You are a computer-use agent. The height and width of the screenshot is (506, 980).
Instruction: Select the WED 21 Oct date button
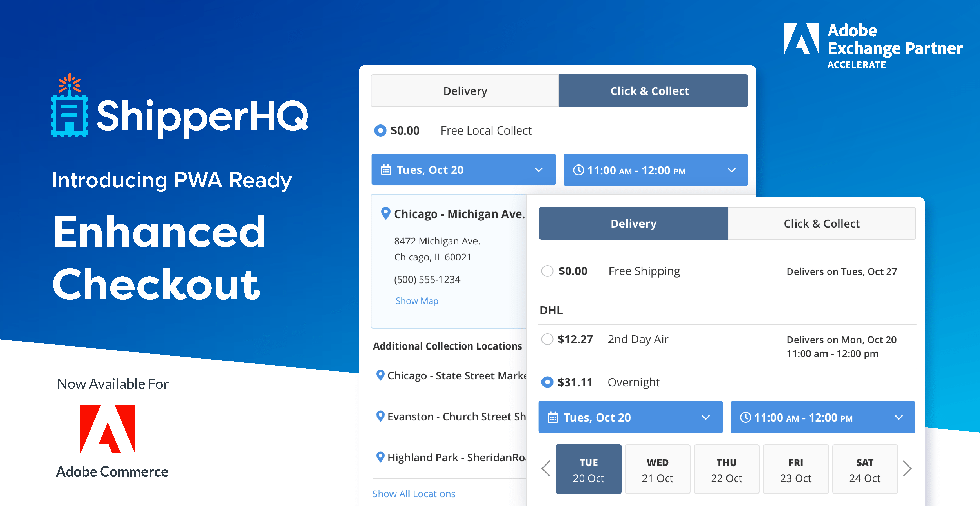[657, 469]
